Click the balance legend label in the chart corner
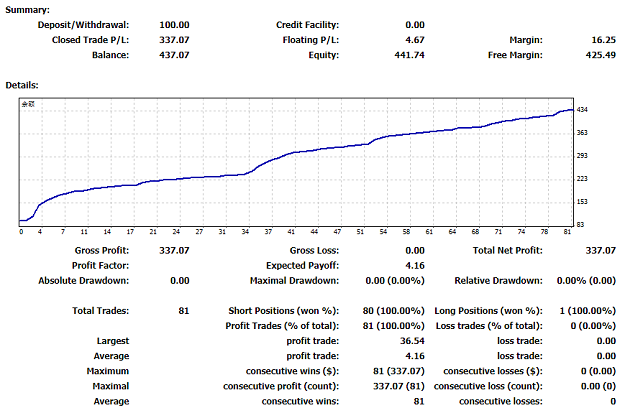The image size is (625, 408). 29,104
